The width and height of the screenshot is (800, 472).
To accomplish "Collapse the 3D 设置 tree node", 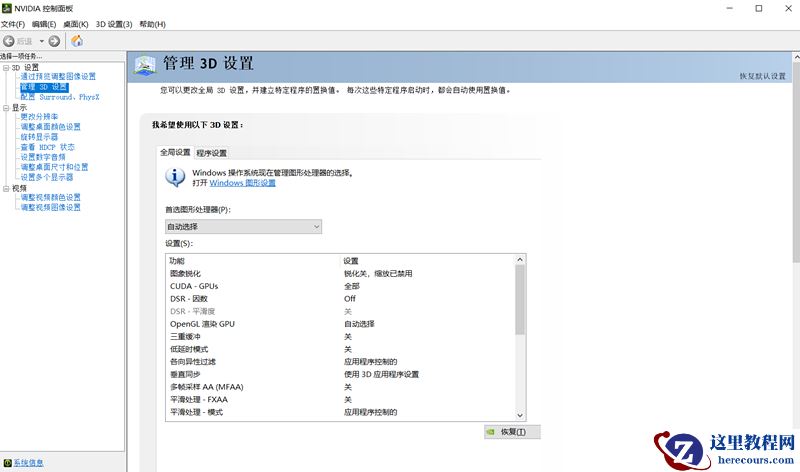I will (x=6, y=67).
